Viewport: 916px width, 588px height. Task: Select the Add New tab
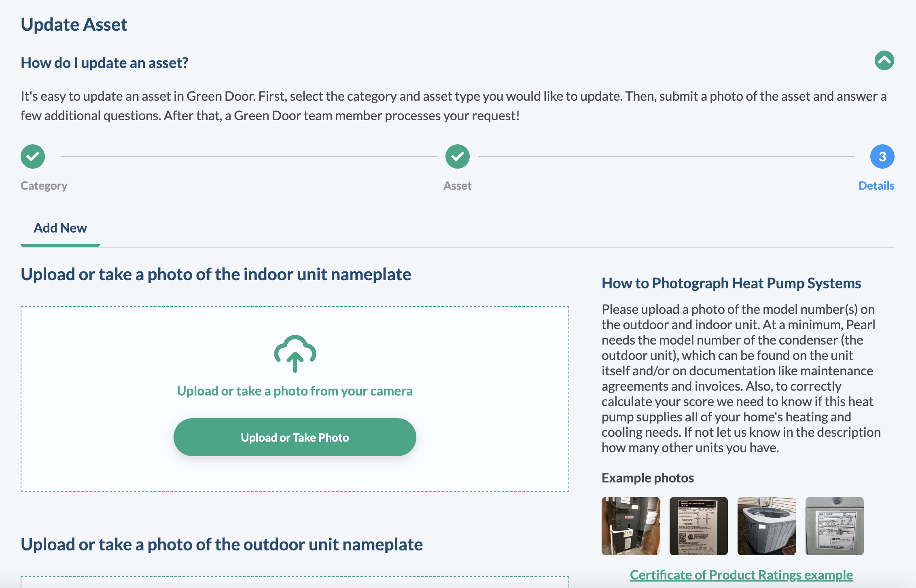click(60, 228)
